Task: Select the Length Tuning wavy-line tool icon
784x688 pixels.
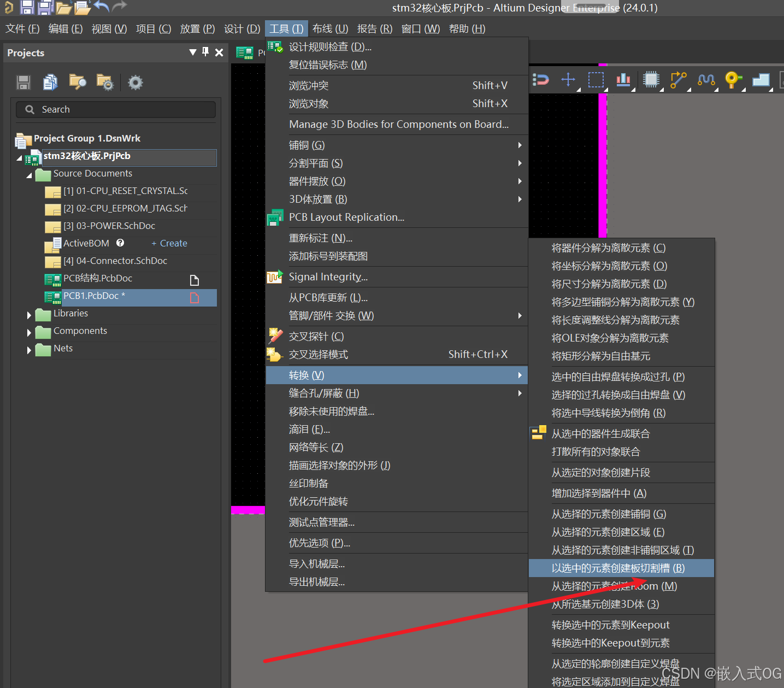Action: click(x=706, y=80)
